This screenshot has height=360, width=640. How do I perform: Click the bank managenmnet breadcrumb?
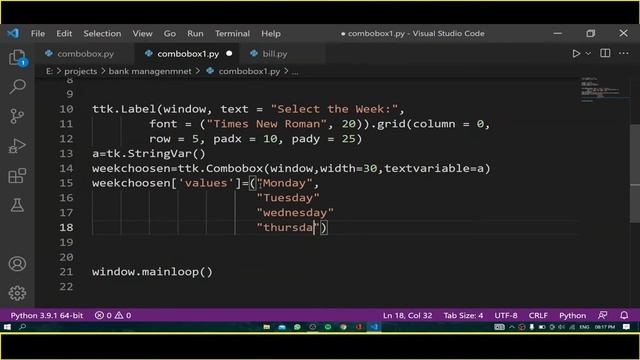click(x=150, y=71)
